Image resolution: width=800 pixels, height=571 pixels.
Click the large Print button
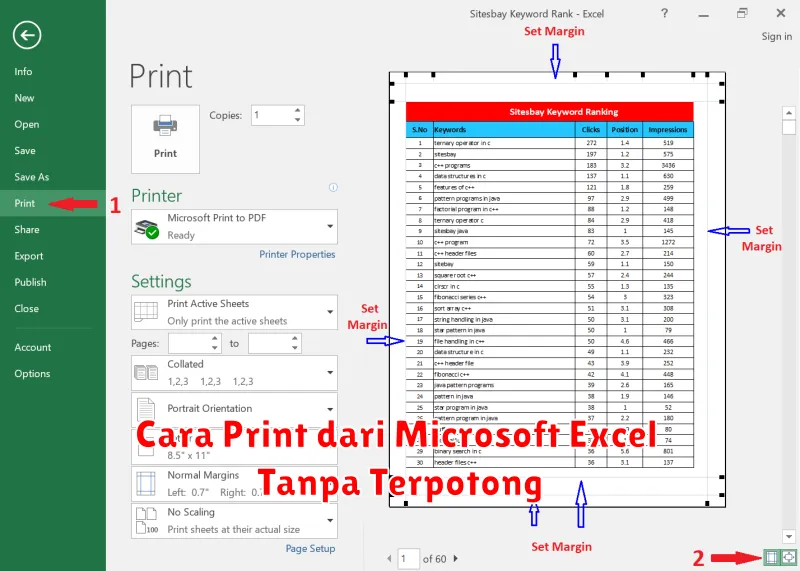tap(165, 139)
